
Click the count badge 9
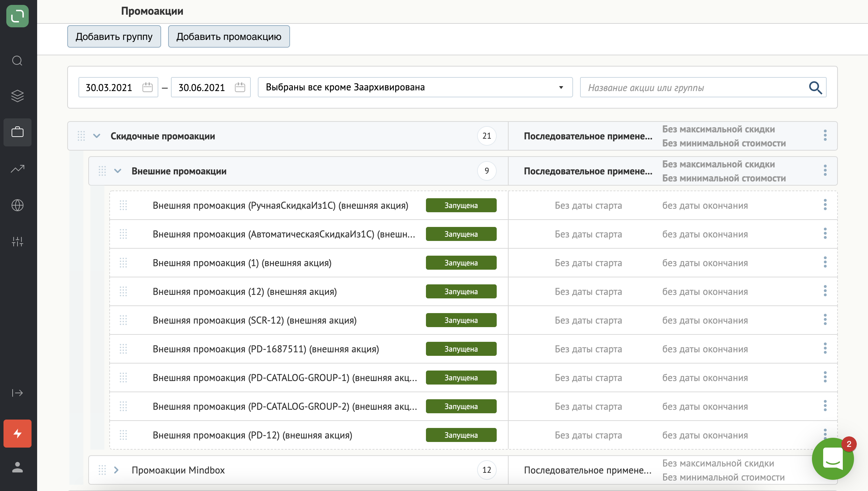pos(487,171)
